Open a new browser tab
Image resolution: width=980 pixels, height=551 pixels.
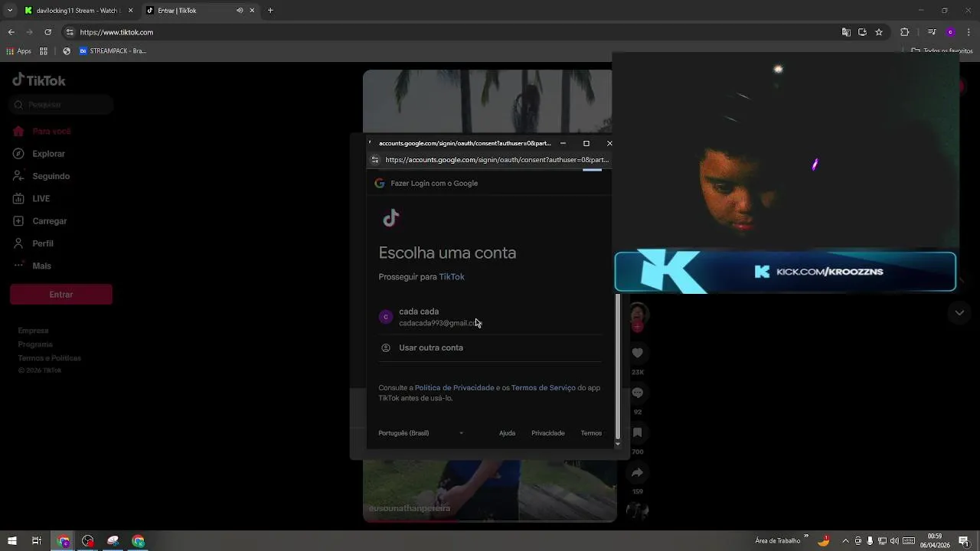(x=270, y=11)
